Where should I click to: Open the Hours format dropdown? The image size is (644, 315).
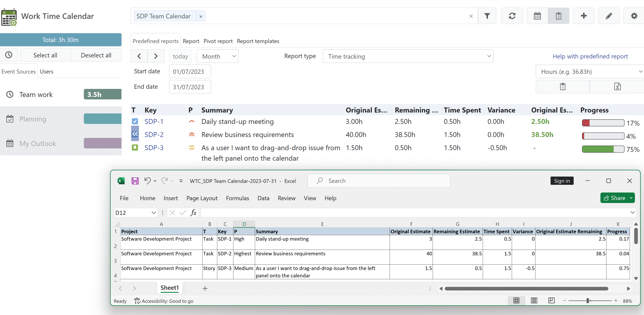click(x=589, y=72)
